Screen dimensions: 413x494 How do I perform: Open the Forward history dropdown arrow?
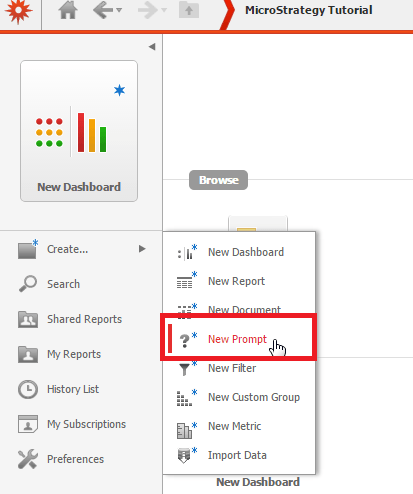tap(164, 10)
